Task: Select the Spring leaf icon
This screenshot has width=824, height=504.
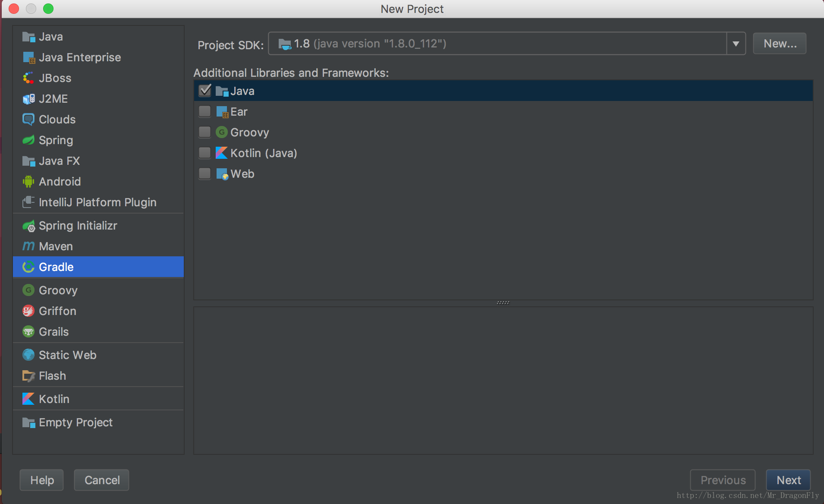Action: pyautogui.click(x=28, y=140)
